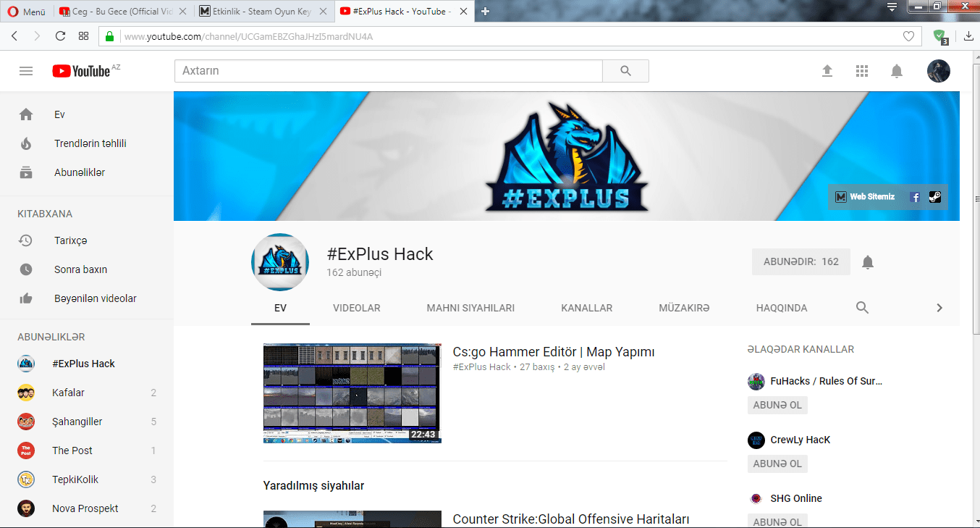Screen dimensions: 980x528
Task: Reload the page with refresh icon
Action: (60, 35)
